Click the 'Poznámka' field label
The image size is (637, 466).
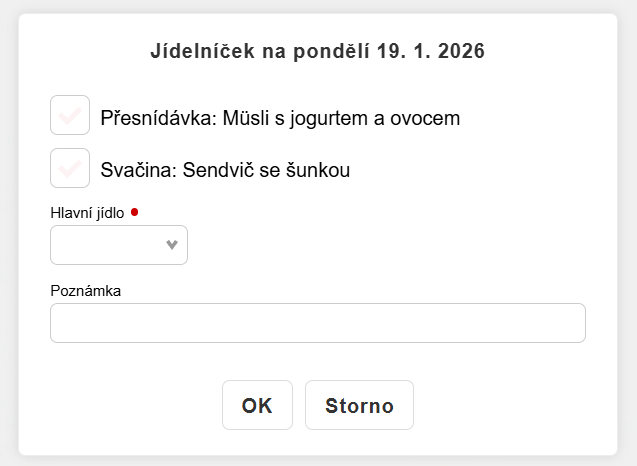point(85,290)
